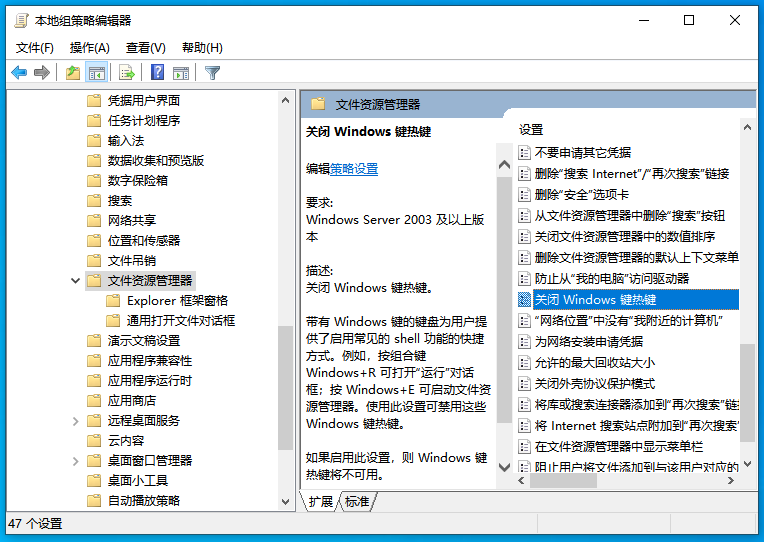Select 应用程序运行时 in the tree

[x=150, y=381]
